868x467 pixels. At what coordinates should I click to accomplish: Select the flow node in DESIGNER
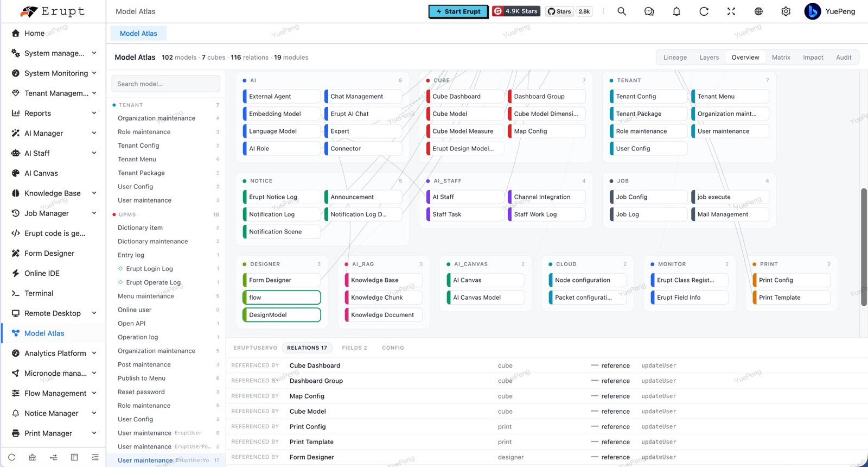coord(282,298)
